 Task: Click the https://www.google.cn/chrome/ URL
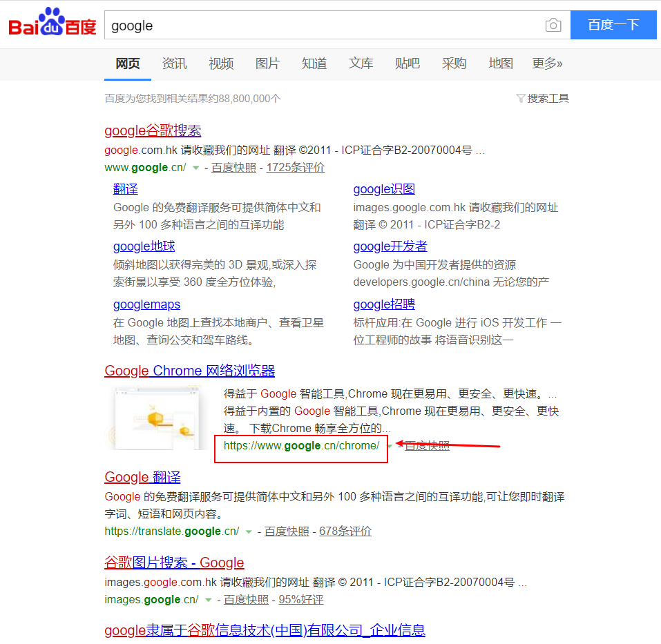(301, 446)
